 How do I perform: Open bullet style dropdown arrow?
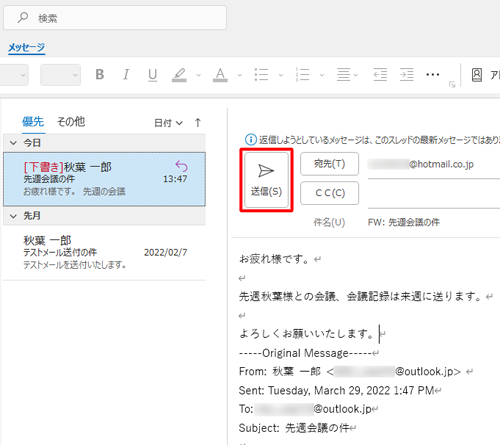point(281,75)
